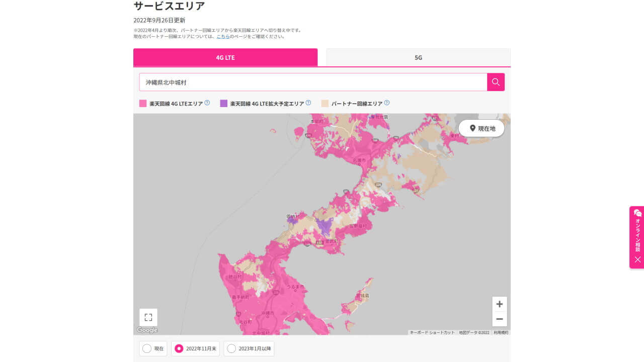Open the オンライン相談 chat icon
The height and width of the screenshot is (362, 644).
(636, 213)
